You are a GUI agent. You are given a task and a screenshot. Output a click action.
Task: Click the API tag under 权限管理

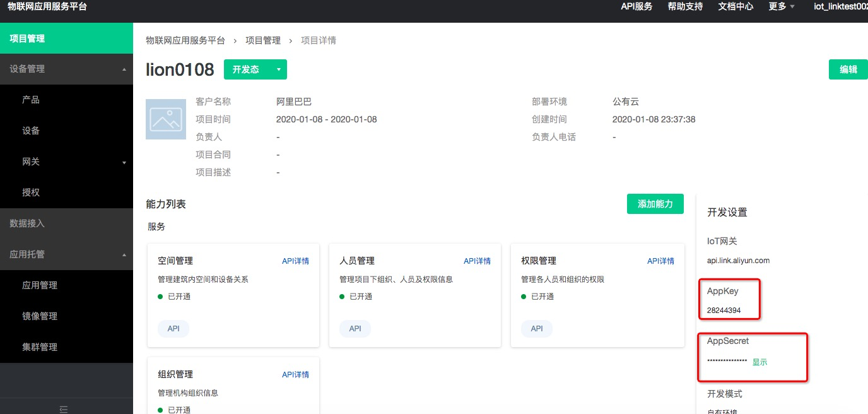coord(537,328)
